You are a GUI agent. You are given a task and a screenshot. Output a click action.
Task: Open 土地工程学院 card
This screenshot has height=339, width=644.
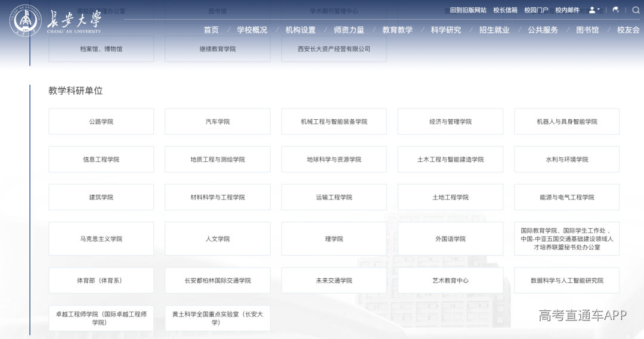tap(451, 197)
